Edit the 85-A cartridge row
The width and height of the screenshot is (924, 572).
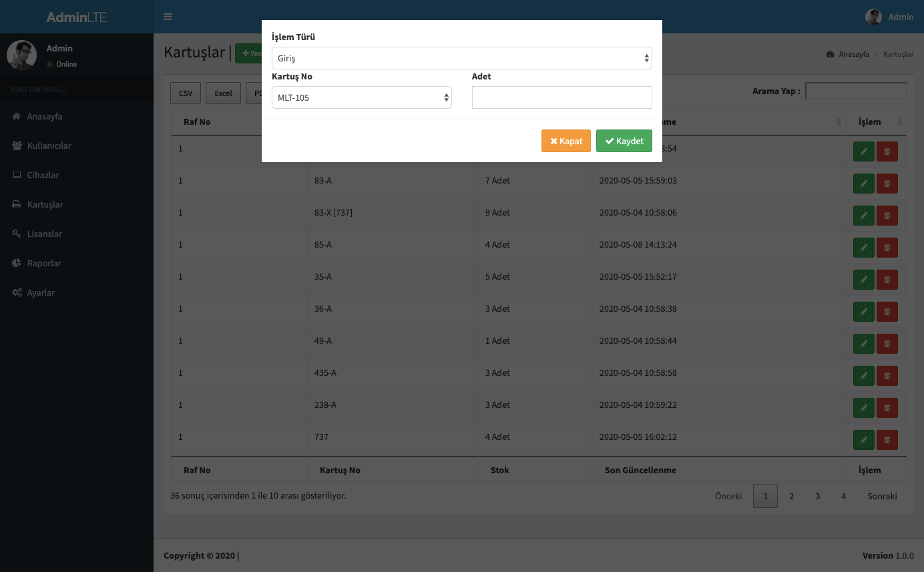864,248
